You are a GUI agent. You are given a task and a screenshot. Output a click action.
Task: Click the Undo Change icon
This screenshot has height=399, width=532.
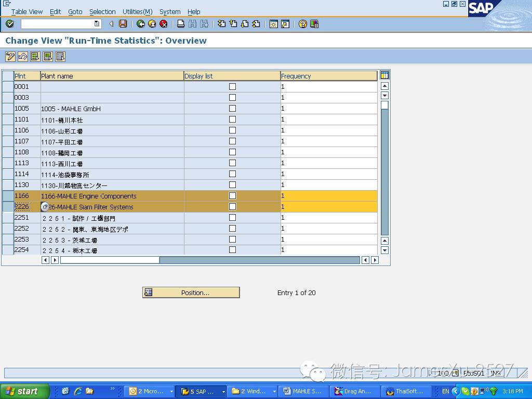point(23,56)
